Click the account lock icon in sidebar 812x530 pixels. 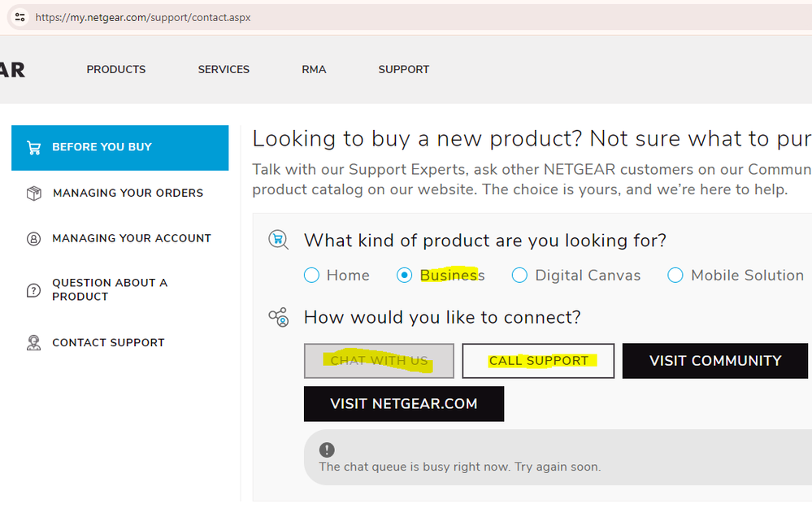[x=33, y=239]
